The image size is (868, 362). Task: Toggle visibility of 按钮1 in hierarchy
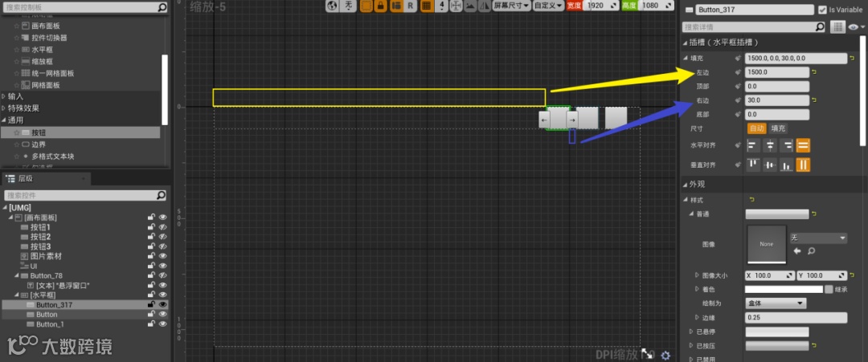[162, 227]
